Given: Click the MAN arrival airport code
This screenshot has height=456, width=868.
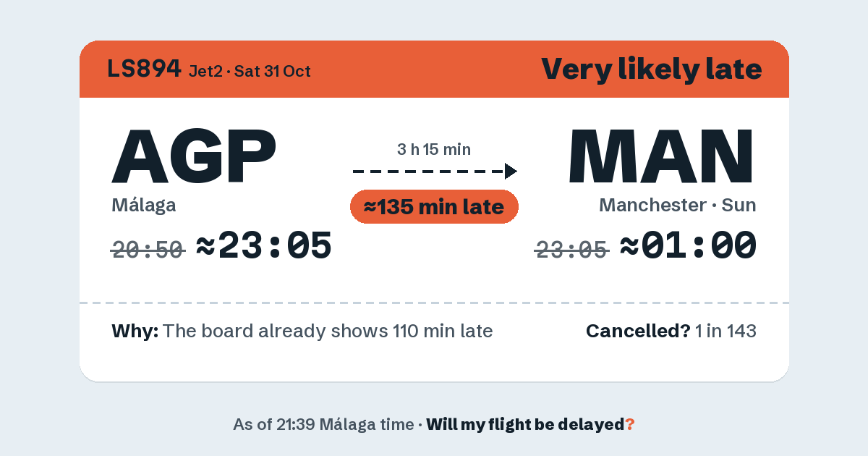Looking at the screenshot, I should point(663,156).
